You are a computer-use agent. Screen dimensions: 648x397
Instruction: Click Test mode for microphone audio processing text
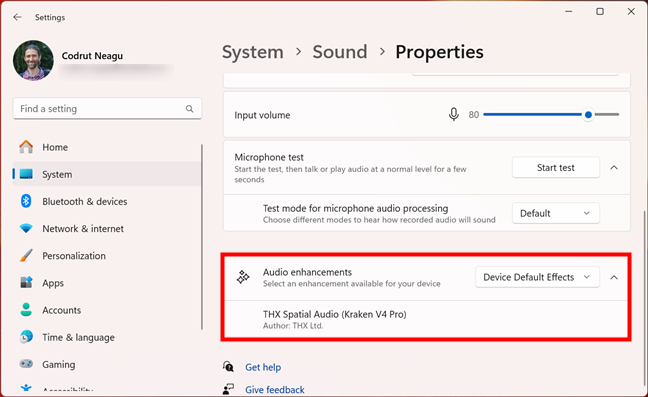click(355, 208)
